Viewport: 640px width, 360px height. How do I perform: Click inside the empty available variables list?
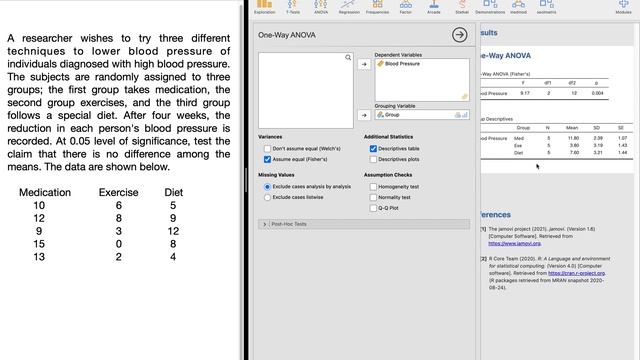coord(306,90)
